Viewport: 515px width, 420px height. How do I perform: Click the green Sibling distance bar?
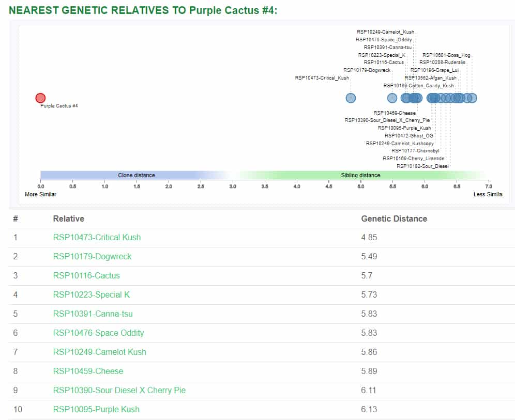point(360,175)
